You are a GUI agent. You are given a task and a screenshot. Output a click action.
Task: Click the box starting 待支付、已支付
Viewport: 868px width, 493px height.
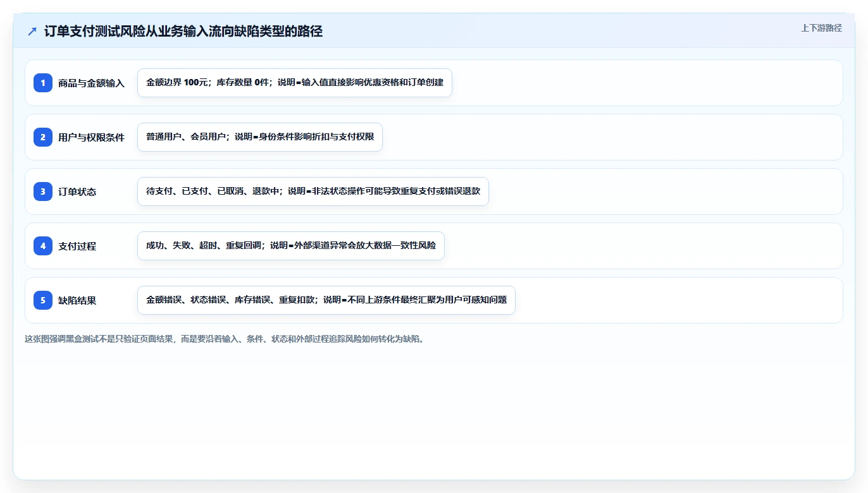coord(313,192)
